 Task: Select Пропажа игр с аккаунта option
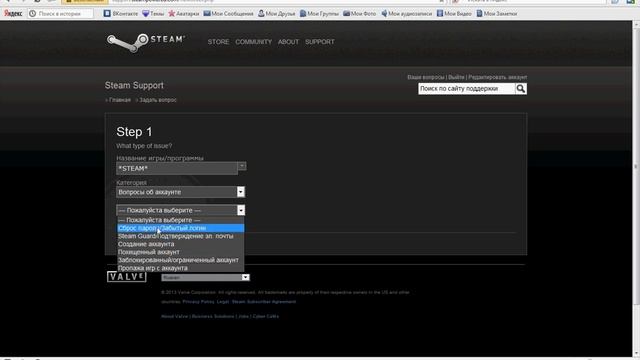[x=180, y=268]
